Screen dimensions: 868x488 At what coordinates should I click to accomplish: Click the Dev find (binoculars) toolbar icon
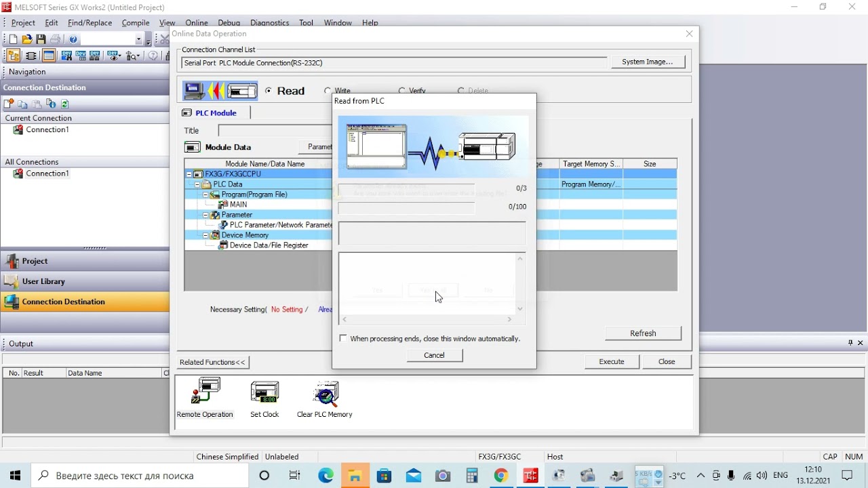(x=66, y=56)
